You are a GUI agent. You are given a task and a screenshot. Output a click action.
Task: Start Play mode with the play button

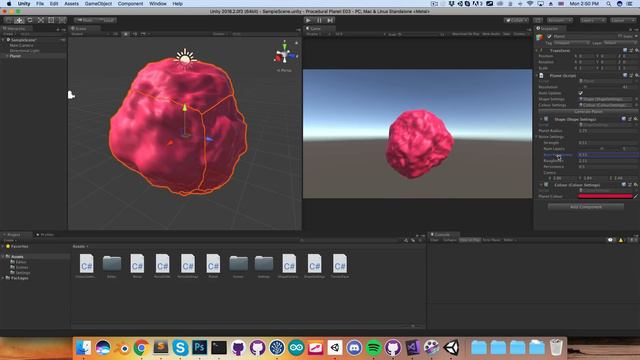(x=309, y=20)
